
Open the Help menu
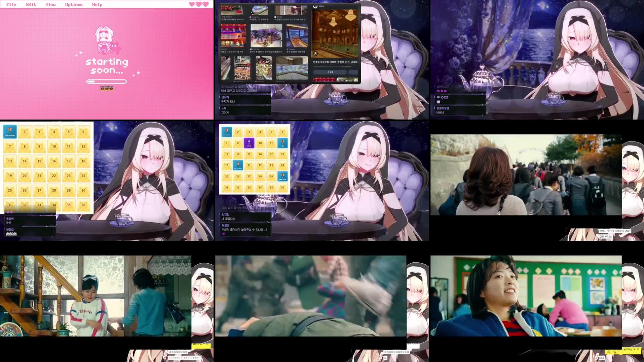pyautogui.click(x=97, y=4)
